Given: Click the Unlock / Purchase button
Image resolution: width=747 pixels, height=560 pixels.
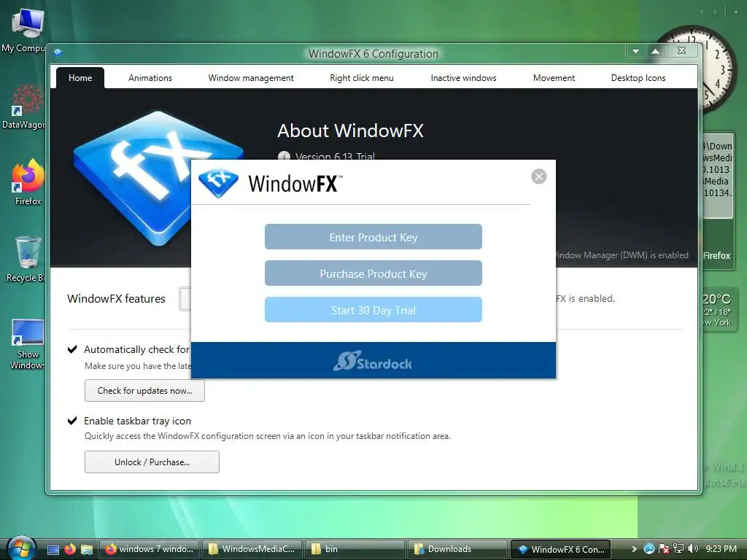Looking at the screenshot, I should [x=152, y=462].
